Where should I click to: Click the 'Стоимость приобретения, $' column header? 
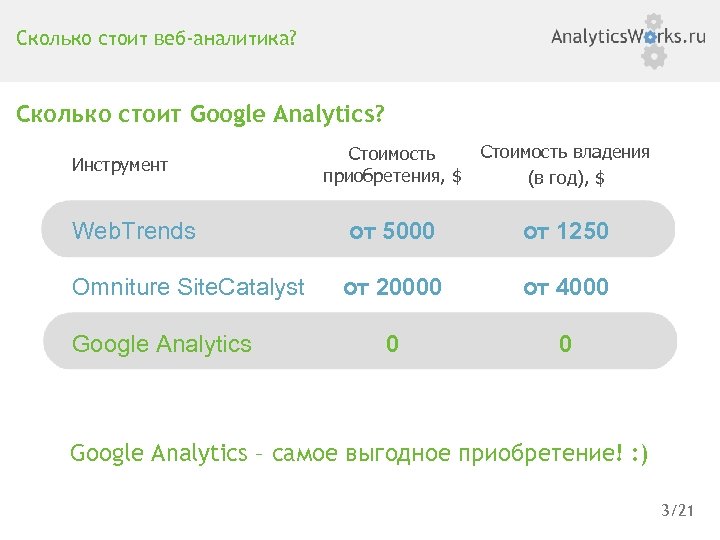[392, 165]
